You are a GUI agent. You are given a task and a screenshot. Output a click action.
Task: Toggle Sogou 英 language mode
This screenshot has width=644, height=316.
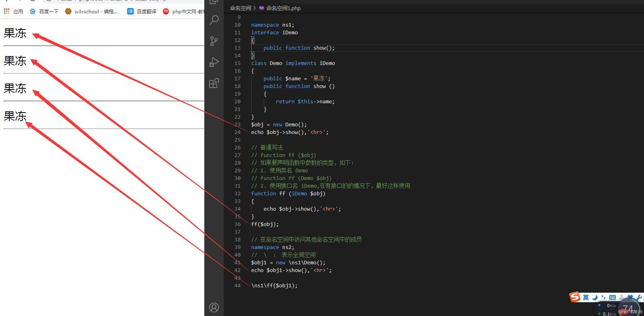[x=586, y=297]
